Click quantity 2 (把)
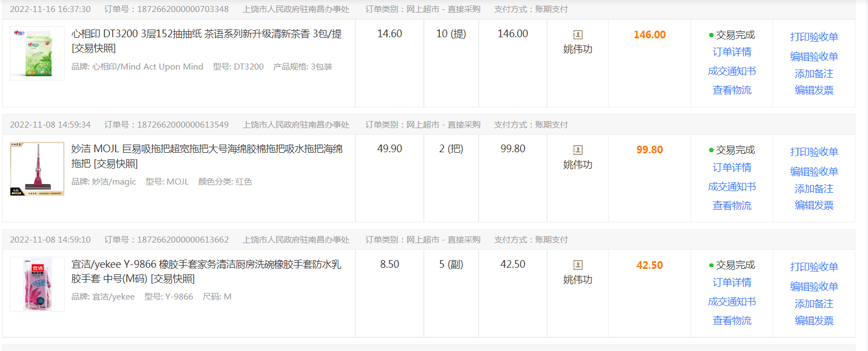868x351 pixels. point(451,149)
